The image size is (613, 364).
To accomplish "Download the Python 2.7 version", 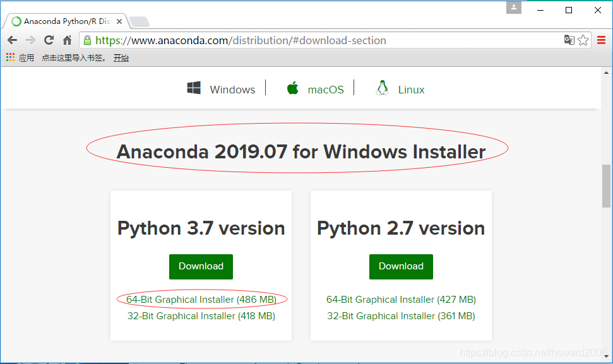I will point(401,266).
